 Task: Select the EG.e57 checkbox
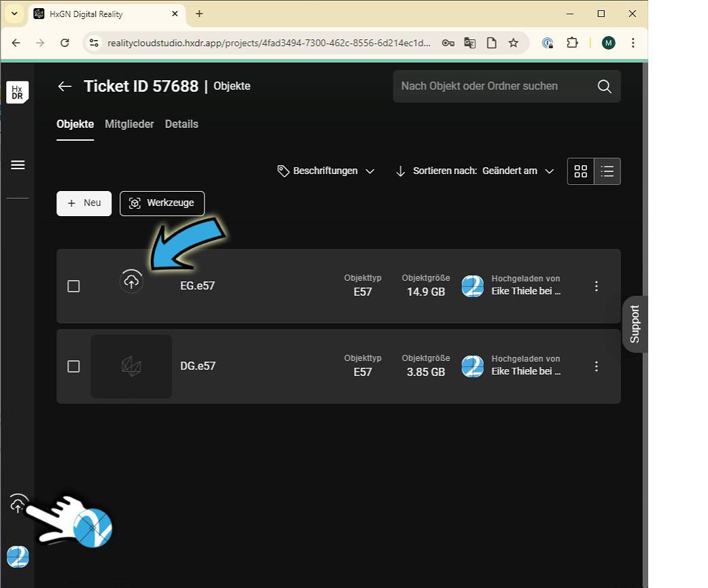tap(73, 286)
